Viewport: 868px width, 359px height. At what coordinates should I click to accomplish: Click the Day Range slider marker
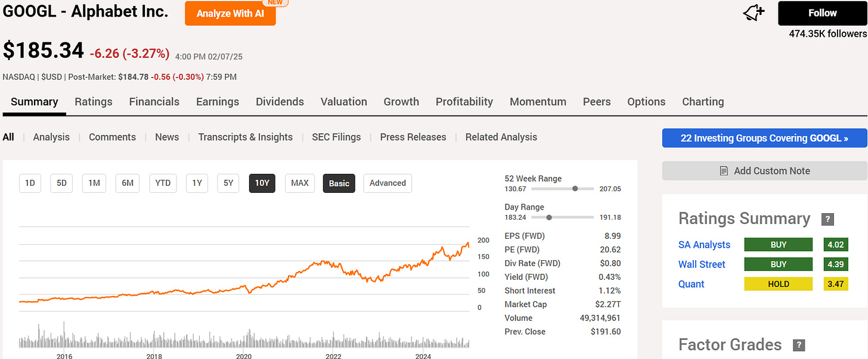(x=549, y=217)
